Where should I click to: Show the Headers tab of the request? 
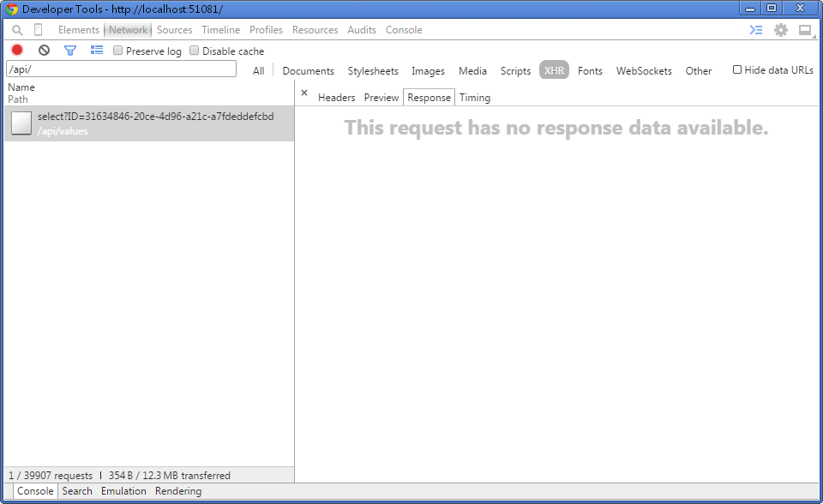click(x=336, y=98)
